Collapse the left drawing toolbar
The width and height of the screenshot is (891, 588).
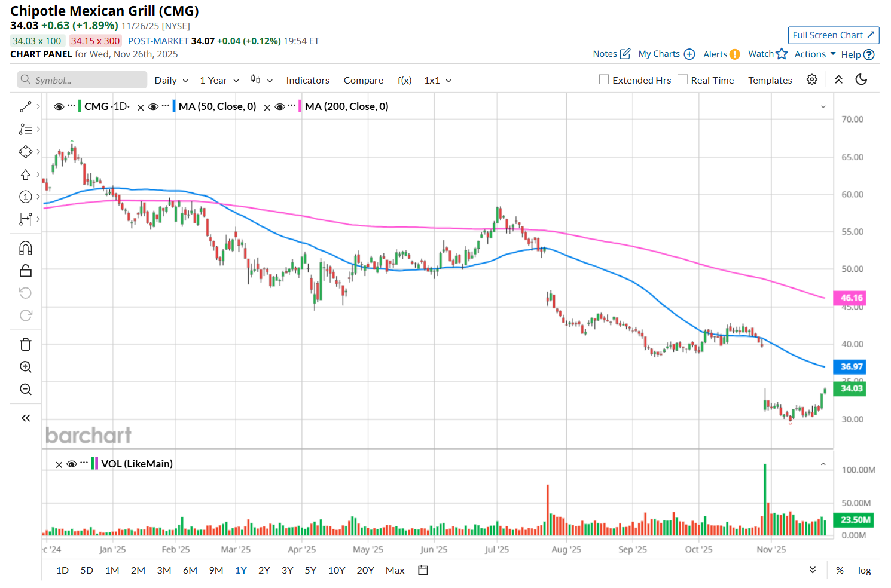click(x=25, y=418)
